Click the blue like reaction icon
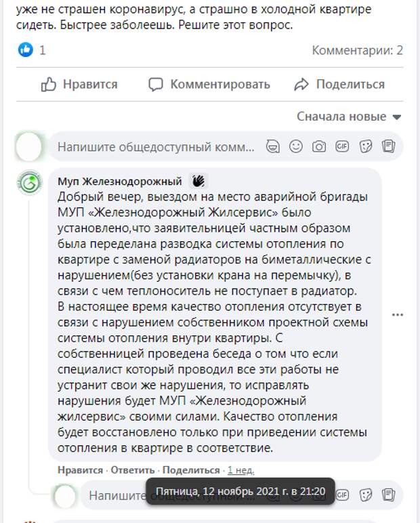 (x=26, y=49)
